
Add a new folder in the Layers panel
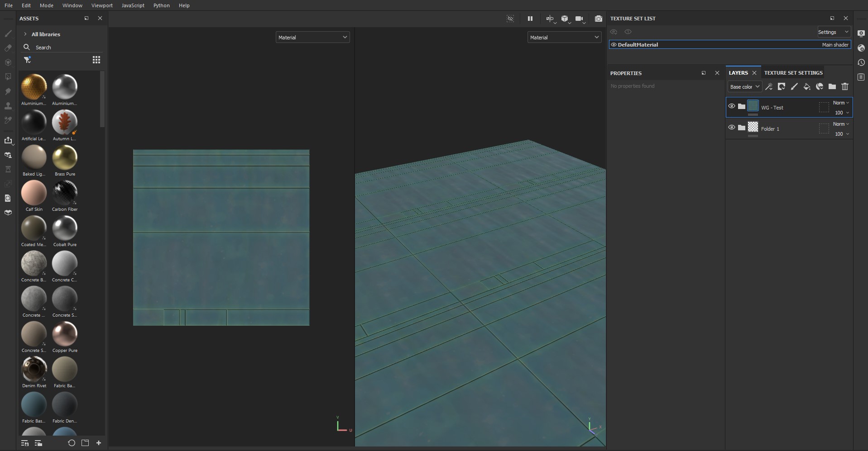(x=832, y=86)
